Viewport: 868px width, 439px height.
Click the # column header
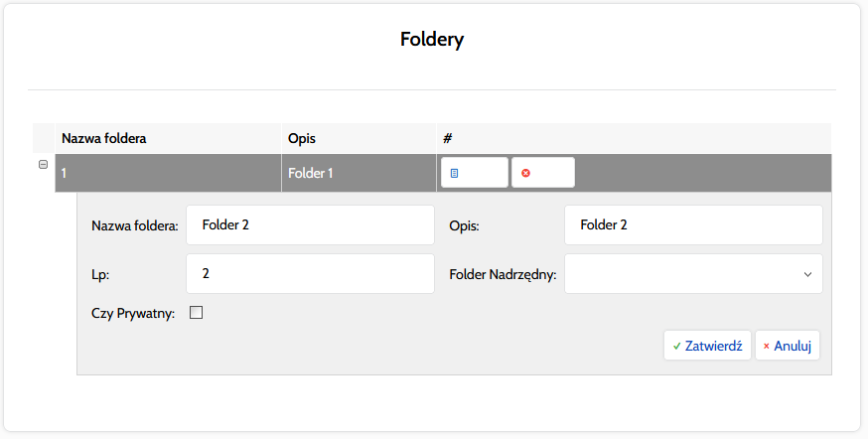tap(448, 138)
